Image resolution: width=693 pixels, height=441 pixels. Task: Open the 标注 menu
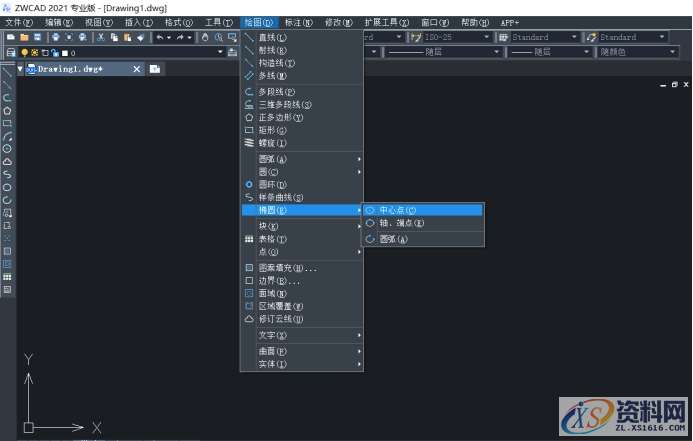point(298,23)
